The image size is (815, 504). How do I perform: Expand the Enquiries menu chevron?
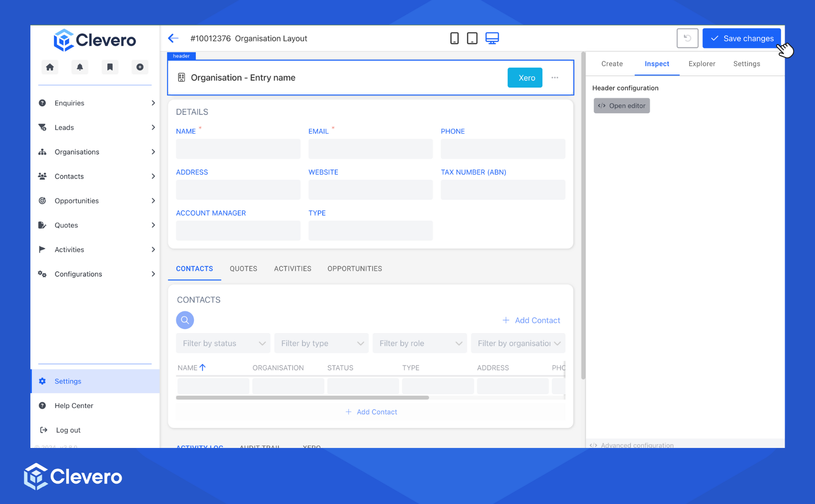click(153, 103)
